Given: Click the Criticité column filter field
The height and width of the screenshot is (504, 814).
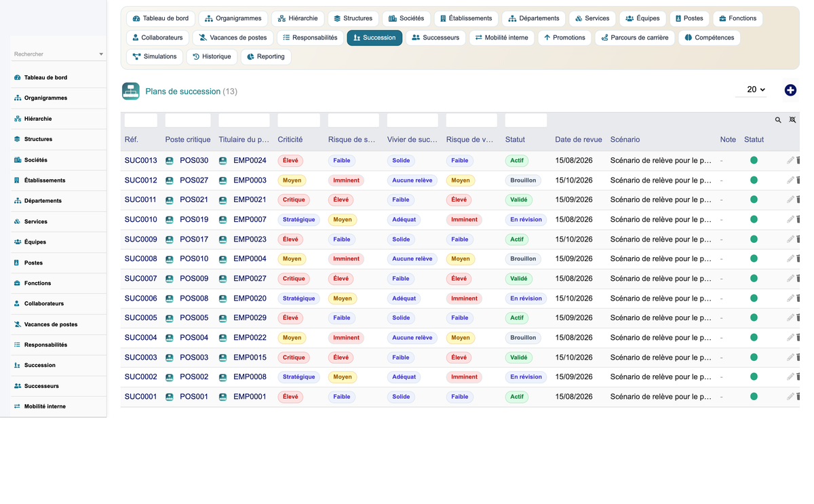Looking at the screenshot, I should coord(298,120).
